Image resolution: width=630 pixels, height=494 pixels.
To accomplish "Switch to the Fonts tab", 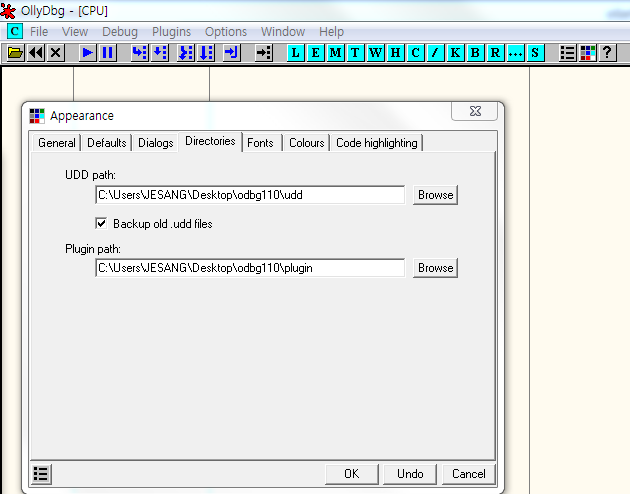I will coord(260,143).
